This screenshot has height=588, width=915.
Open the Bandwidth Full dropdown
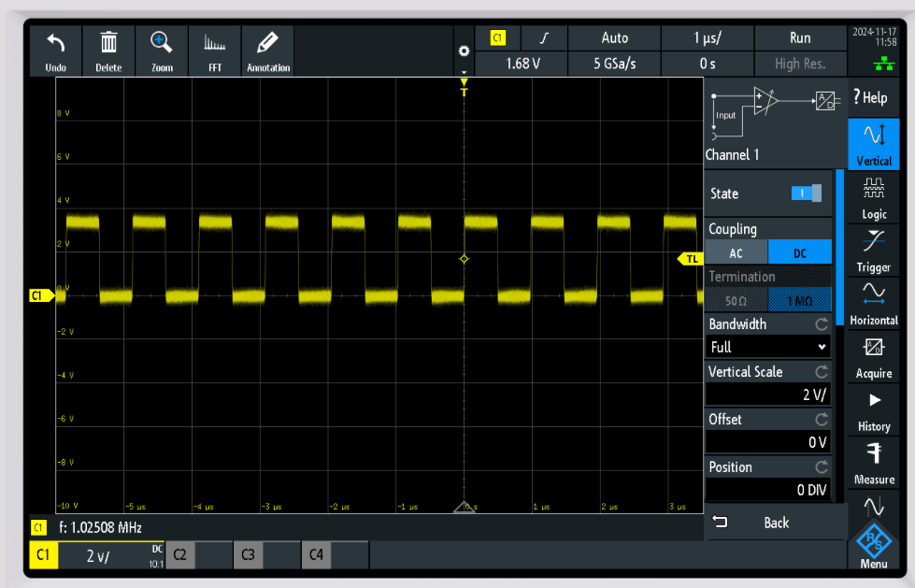click(x=768, y=348)
